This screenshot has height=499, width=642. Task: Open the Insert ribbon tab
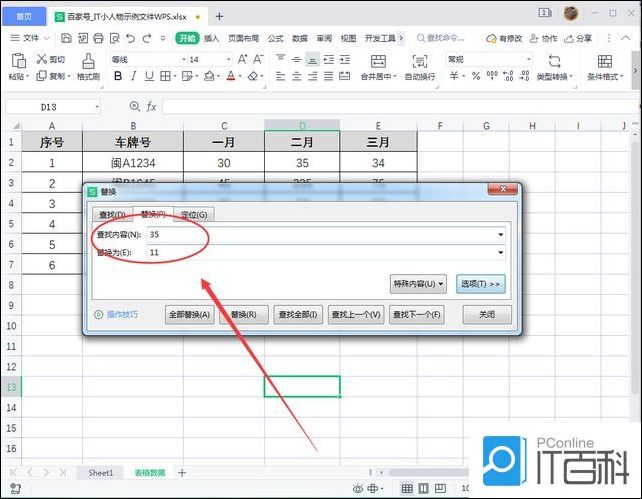click(x=211, y=38)
